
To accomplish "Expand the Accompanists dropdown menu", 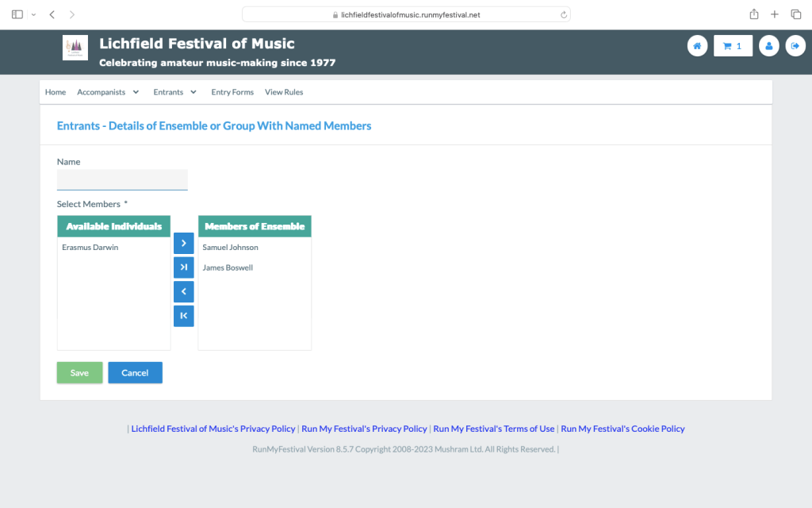I will 108,92.
